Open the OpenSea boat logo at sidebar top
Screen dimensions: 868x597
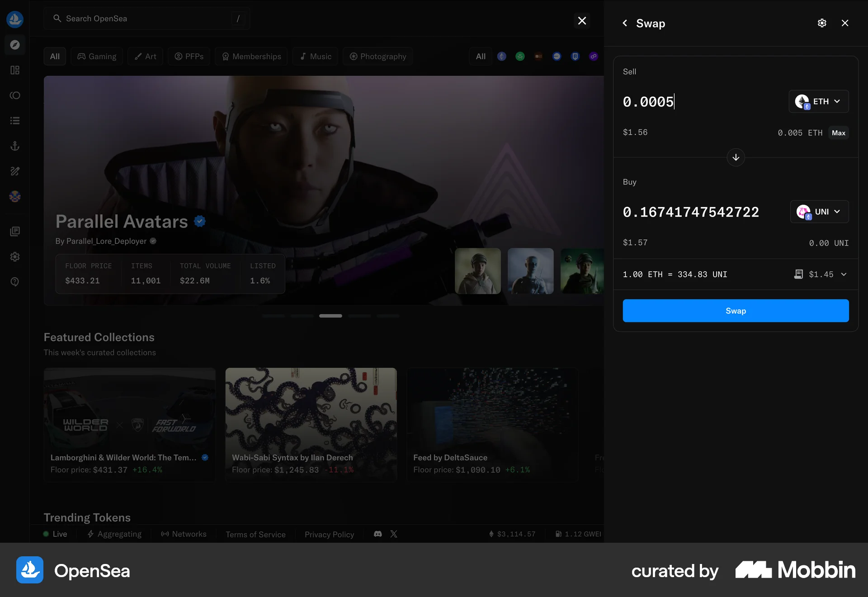click(x=15, y=19)
